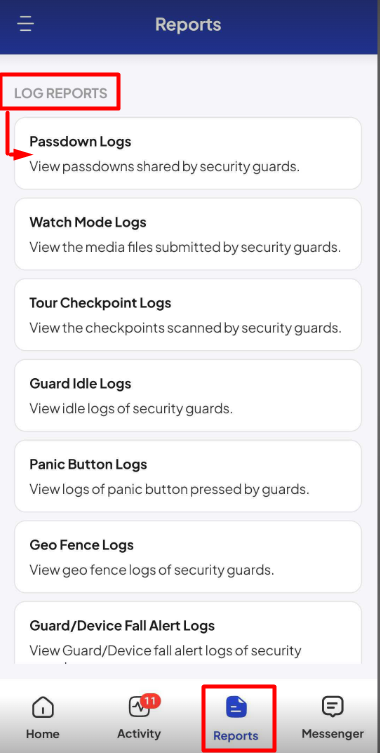Open Guard Idle Logs card
Image resolution: width=380 pixels, height=753 pixels.
188,395
